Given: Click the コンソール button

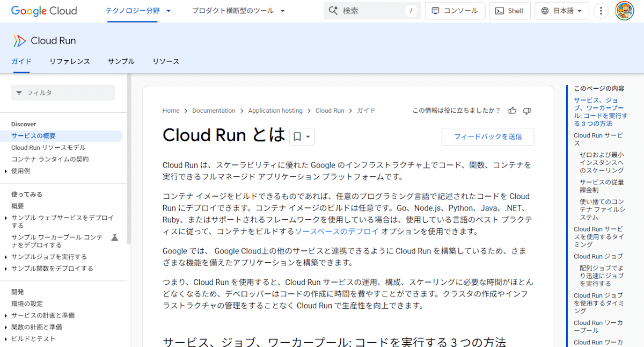Looking at the screenshot, I should coord(455,10).
